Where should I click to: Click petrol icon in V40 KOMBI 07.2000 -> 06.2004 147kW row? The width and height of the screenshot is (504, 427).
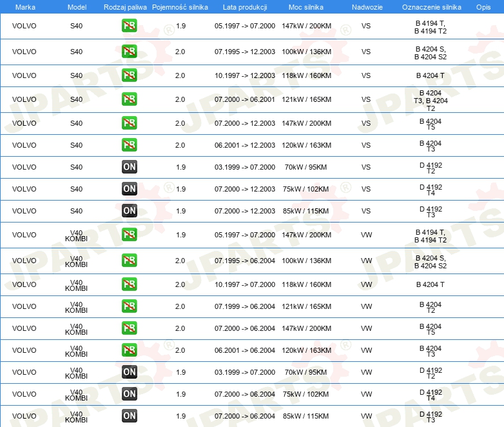point(129,328)
